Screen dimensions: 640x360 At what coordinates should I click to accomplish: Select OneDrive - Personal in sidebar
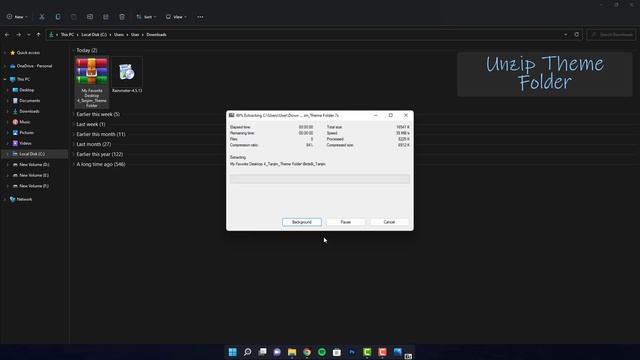pos(34,66)
